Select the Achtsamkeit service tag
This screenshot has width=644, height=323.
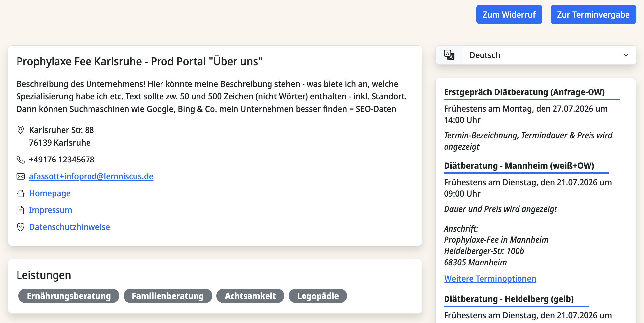(250, 296)
